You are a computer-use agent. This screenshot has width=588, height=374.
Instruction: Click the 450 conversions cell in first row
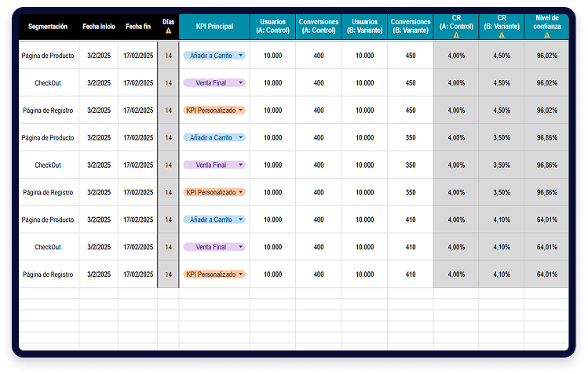tap(411, 56)
